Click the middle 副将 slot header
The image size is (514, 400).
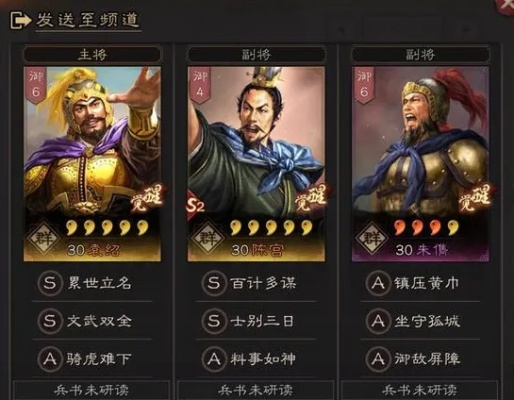coord(256,54)
